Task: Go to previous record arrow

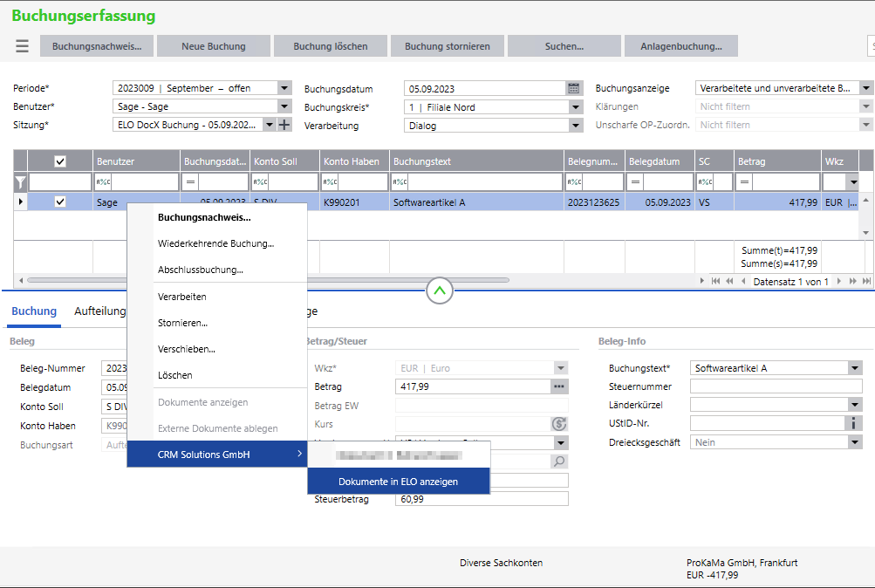Action: click(743, 281)
